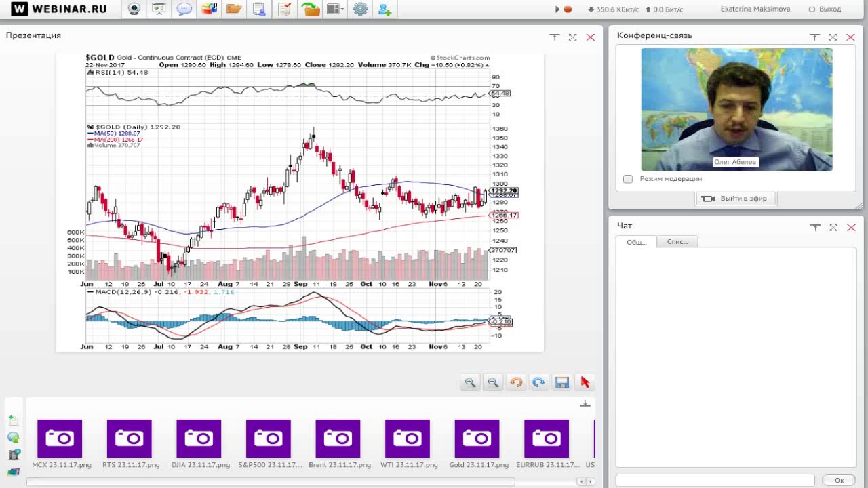Open the presentation board toolbar icon
This screenshot has height=488, width=868.
click(159, 9)
